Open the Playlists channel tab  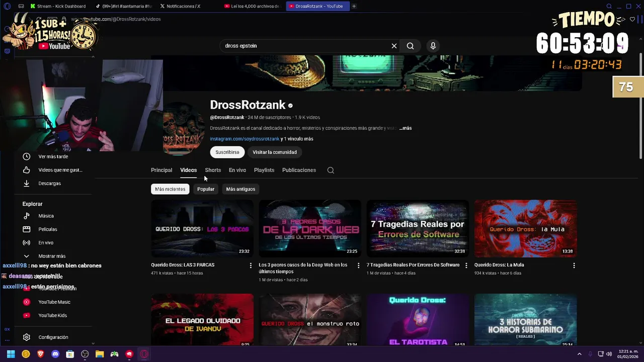[264, 170]
